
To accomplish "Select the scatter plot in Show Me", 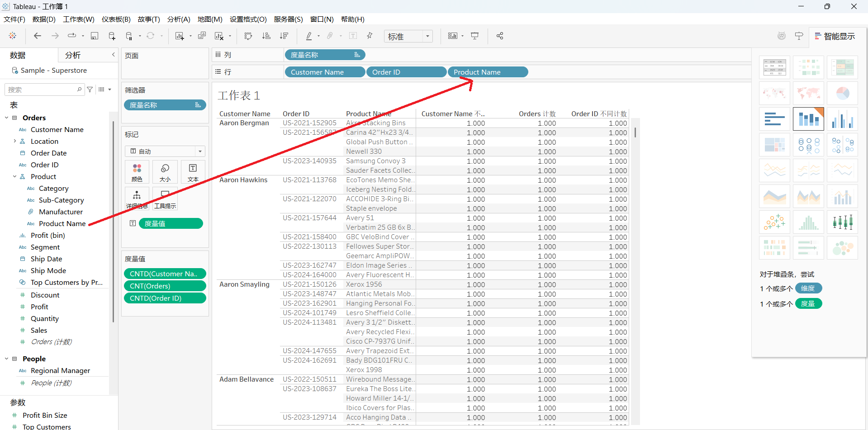I will point(774,222).
